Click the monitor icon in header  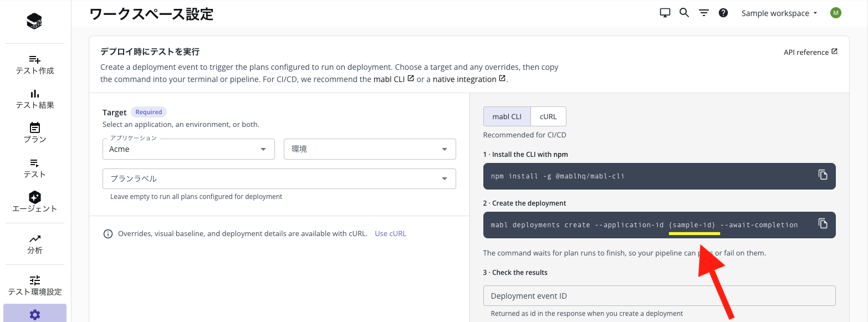pyautogui.click(x=665, y=13)
